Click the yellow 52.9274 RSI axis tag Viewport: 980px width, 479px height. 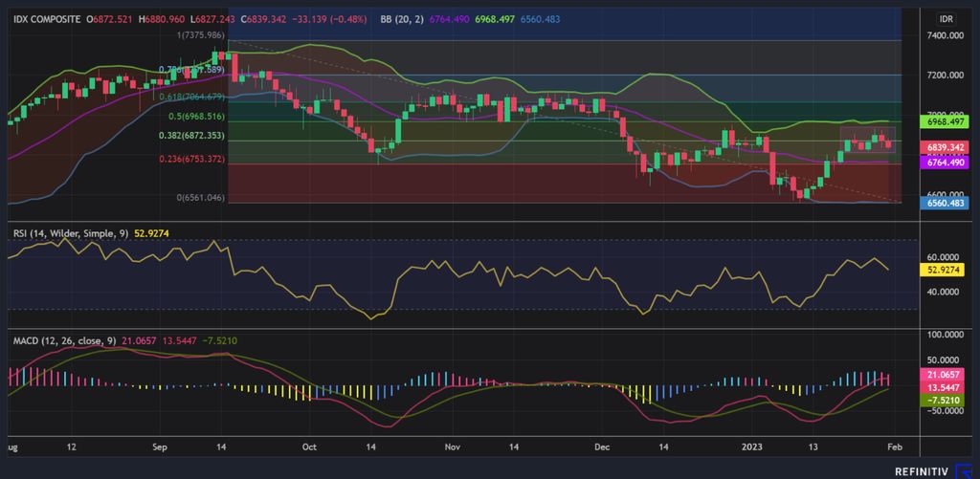943,271
